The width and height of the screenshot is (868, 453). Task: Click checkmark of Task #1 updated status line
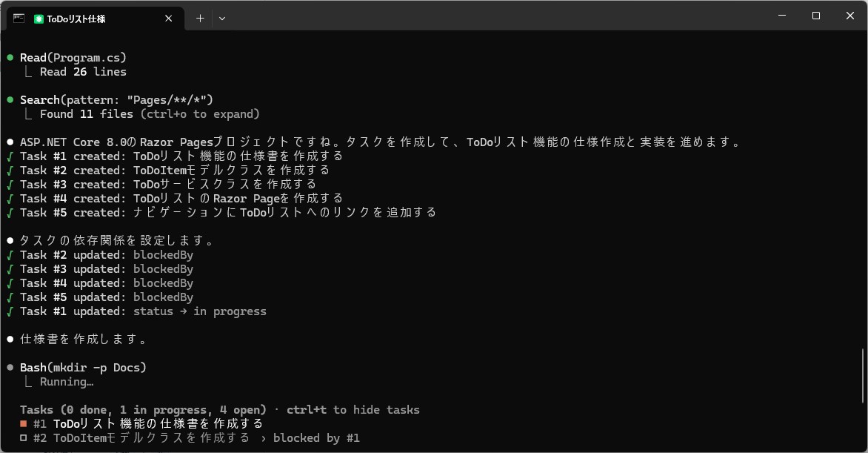click(10, 311)
